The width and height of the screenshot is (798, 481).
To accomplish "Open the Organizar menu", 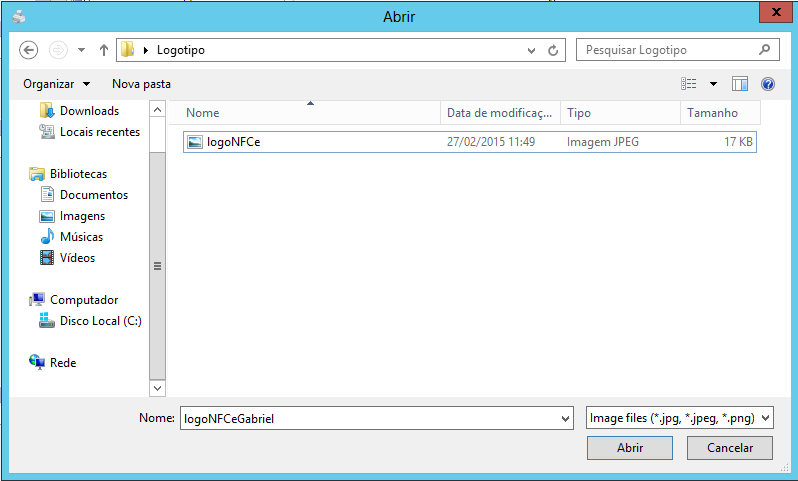I will click(56, 84).
